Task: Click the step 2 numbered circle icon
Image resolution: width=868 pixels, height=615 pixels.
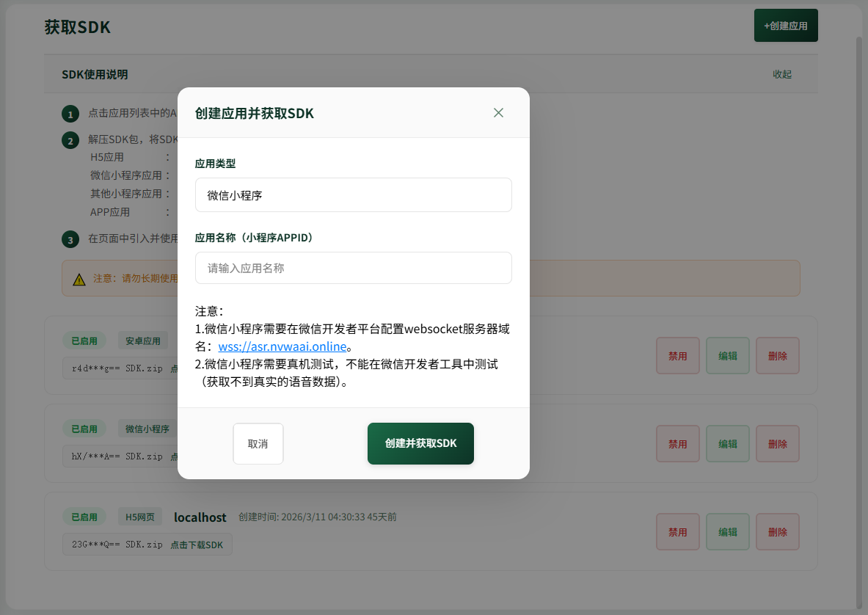Action: coord(70,140)
